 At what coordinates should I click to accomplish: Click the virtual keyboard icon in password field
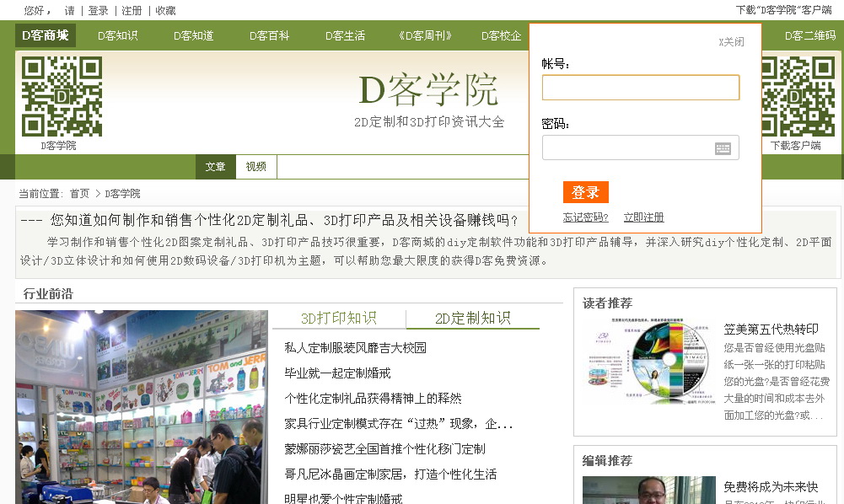coord(723,148)
